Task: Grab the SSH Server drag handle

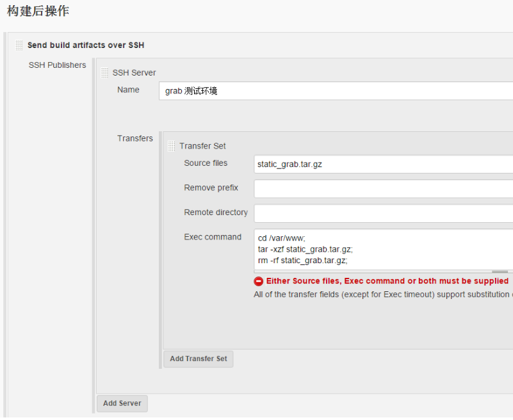Action: 104,72
